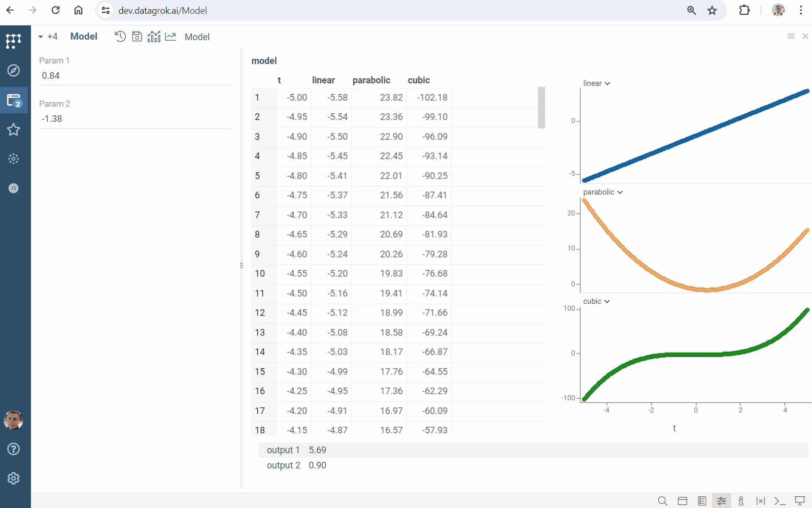Open the hamburger menu at top right
Image resolution: width=812 pixels, height=508 pixels.
pos(791,36)
